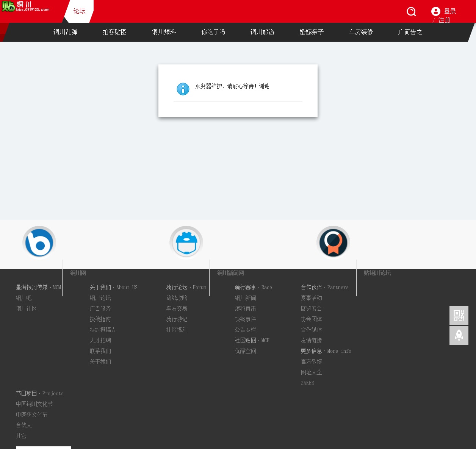Open 铜川旅游 navigation item
This screenshot has width=476, height=449.
coord(263,32)
